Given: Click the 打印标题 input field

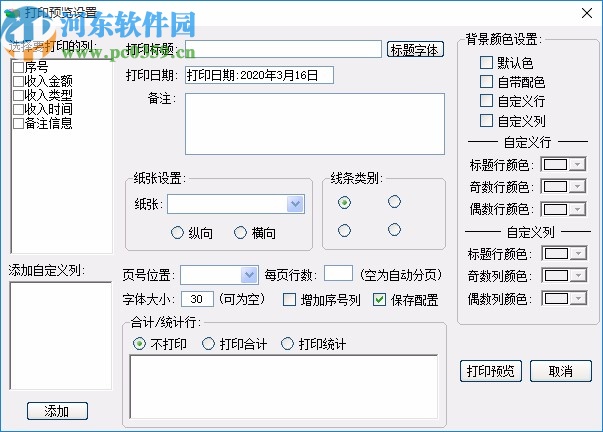Looking at the screenshot, I should point(283,49).
